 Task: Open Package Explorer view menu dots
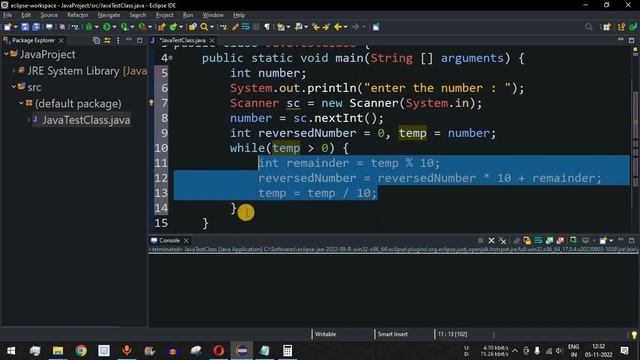118,40
